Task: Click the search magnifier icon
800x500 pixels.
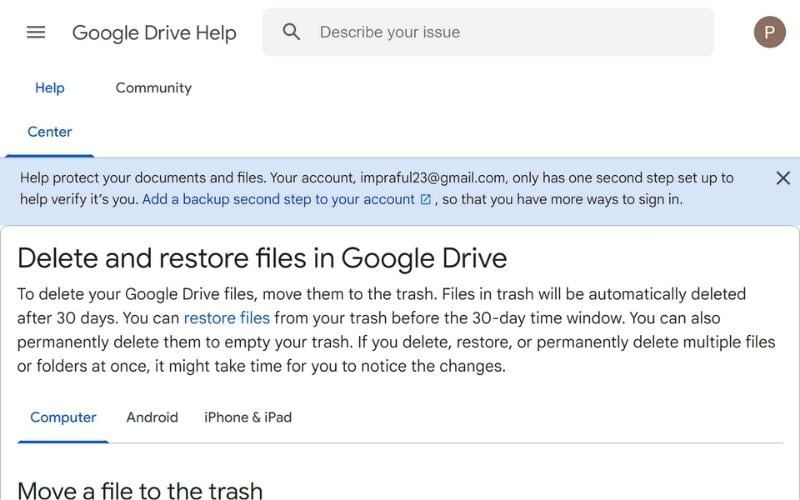Action: point(291,32)
